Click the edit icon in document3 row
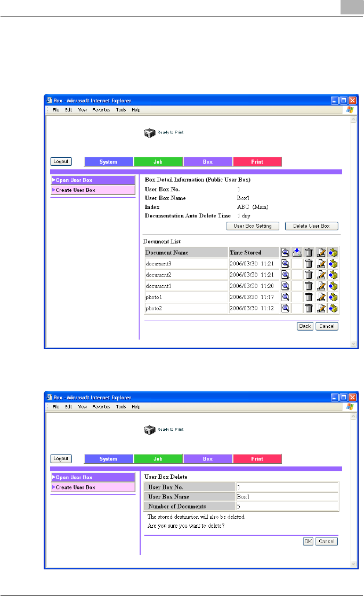364x596 pixels. (321, 263)
